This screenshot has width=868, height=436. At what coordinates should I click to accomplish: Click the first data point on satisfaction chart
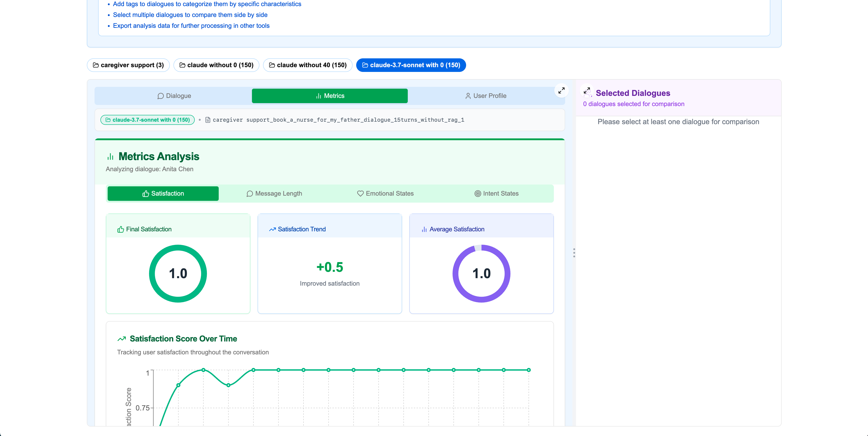point(178,385)
